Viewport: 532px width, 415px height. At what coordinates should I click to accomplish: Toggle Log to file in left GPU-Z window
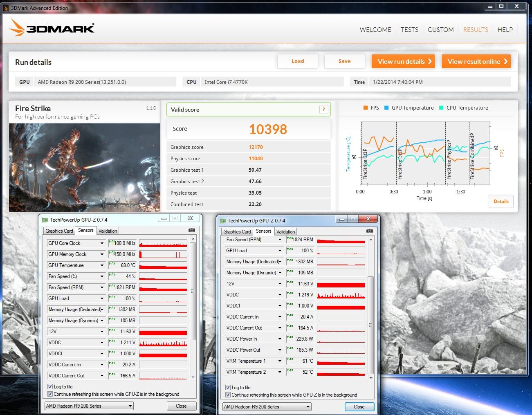point(50,387)
